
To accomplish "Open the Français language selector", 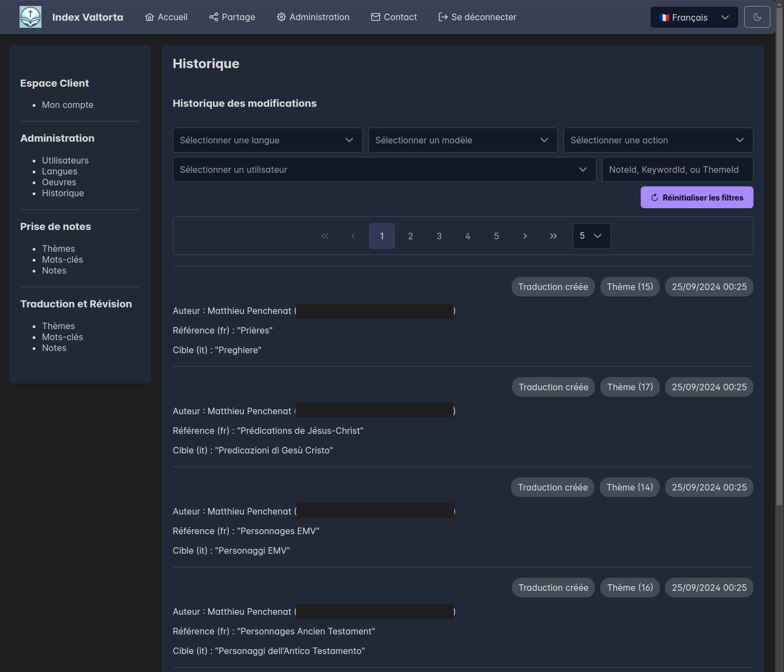I will 694,17.
